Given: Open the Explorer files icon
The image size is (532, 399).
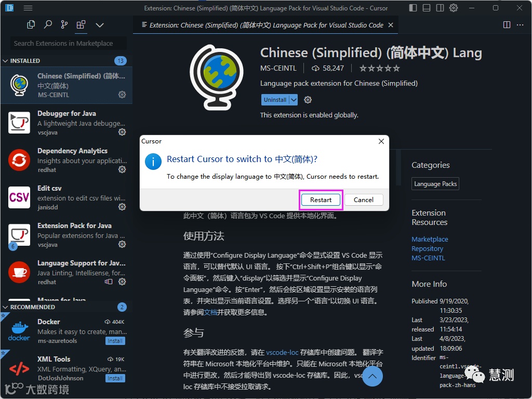Looking at the screenshot, I should coord(31,24).
